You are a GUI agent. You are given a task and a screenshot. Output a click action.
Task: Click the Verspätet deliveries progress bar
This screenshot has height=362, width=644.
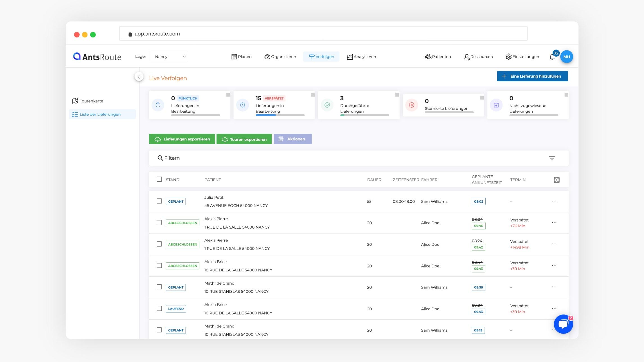280,115
